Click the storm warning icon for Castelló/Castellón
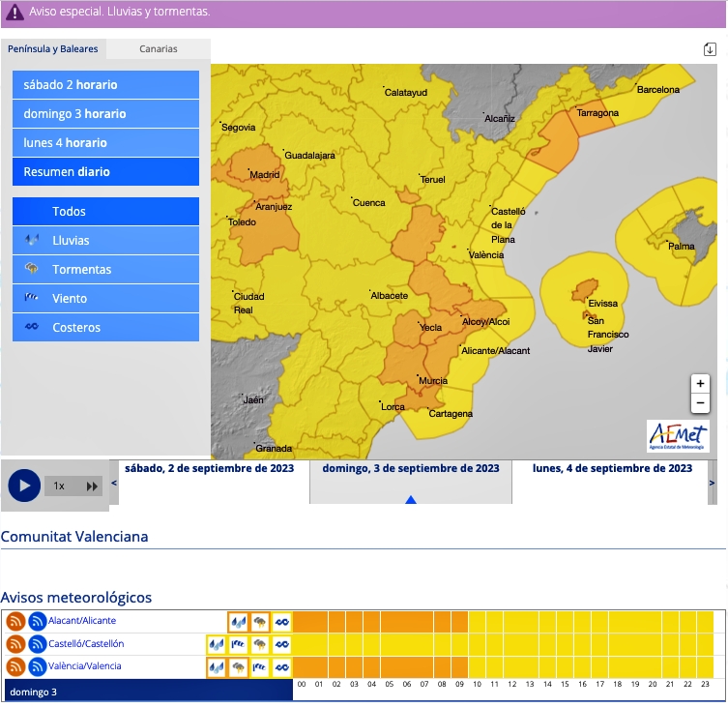 click(259, 644)
